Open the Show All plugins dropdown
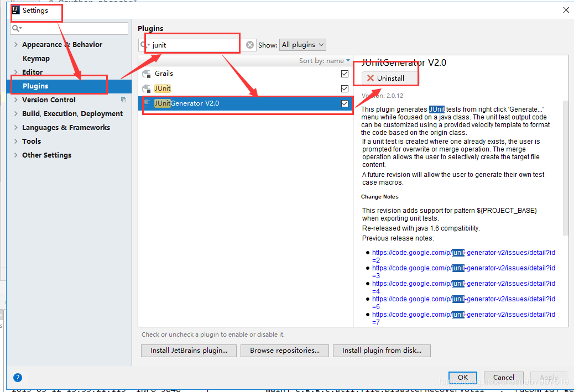The height and width of the screenshot is (392, 574). tap(302, 45)
